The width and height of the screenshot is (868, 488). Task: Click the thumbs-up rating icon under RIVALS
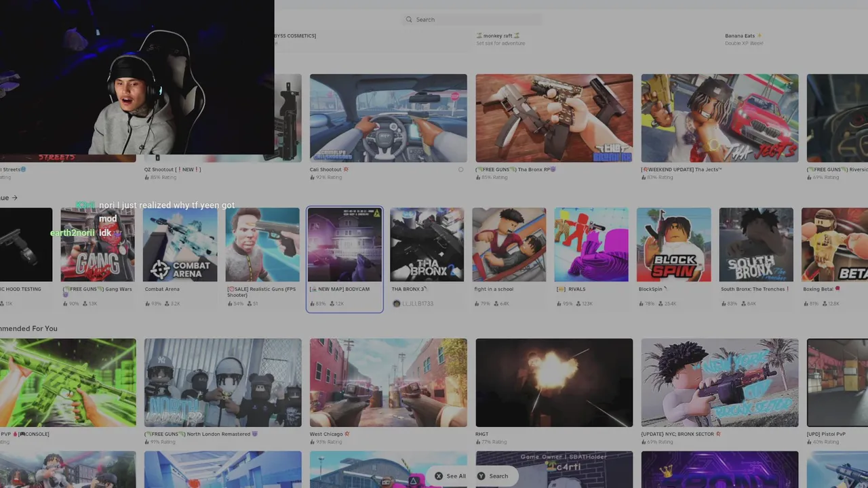[x=559, y=304]
